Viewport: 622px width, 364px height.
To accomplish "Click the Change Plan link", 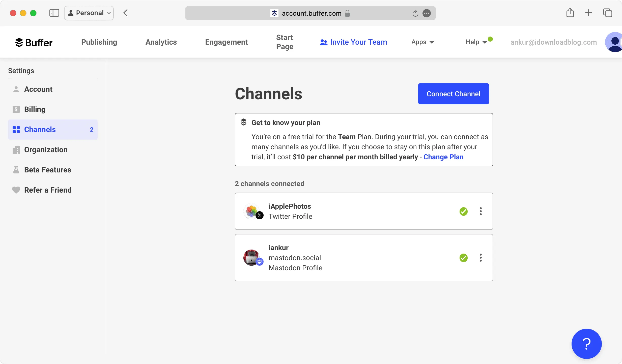I will click(x=443, y=157).
